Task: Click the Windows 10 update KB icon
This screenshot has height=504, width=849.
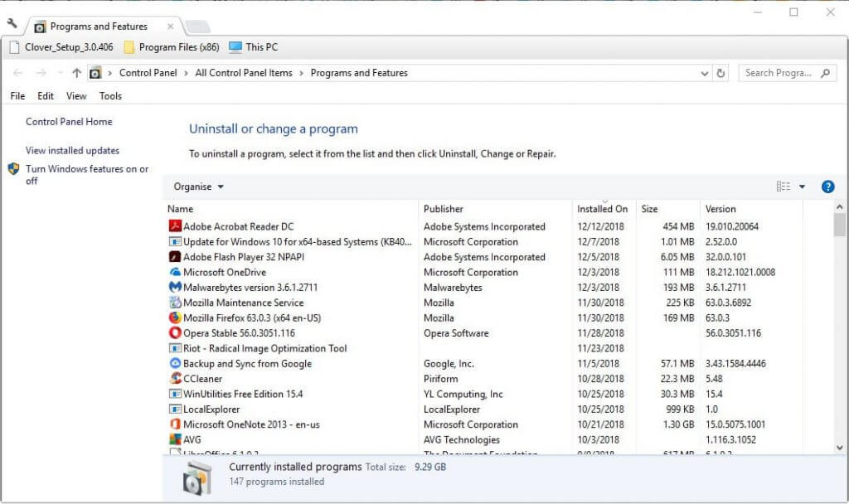Action: [175, 241]
